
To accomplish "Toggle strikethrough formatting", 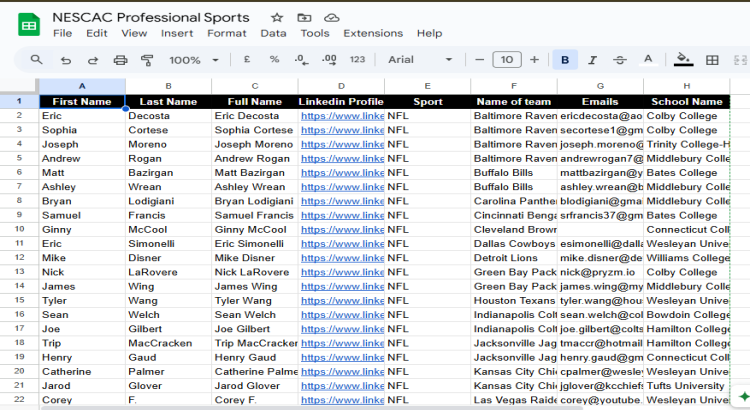I will 620,60.
